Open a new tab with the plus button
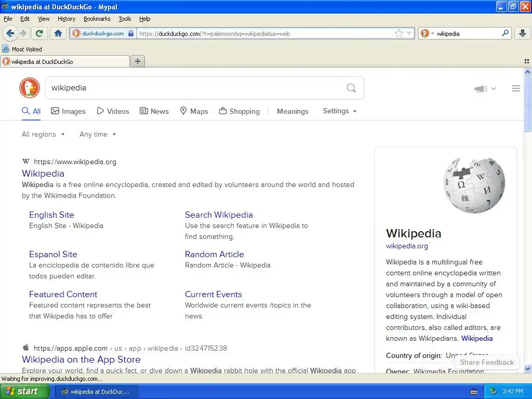The image size is (532, 399). click(137, 61)
